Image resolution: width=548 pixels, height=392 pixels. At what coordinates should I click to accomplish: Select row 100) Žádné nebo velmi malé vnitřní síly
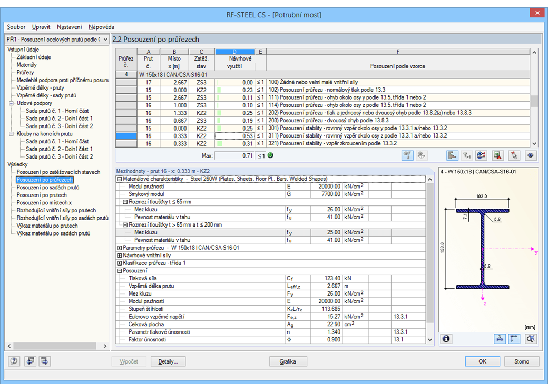coord(323,82)
